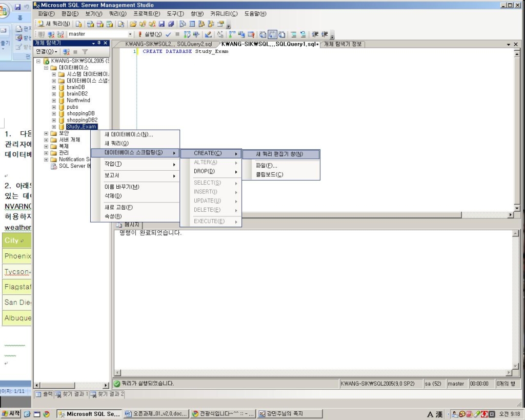Screen dimensions: 525x420
Task: Click the Open File folder icon
Action: point(133,24)
